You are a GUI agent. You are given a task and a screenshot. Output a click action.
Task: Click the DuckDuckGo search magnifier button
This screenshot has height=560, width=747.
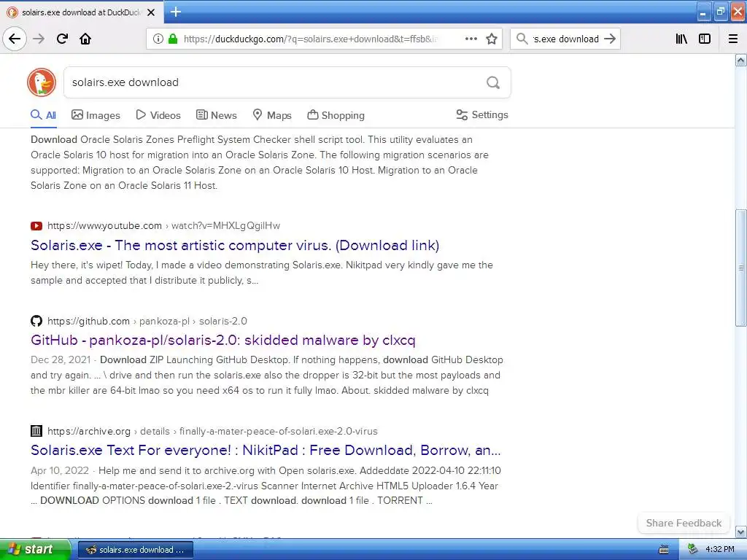pos(493,82)
